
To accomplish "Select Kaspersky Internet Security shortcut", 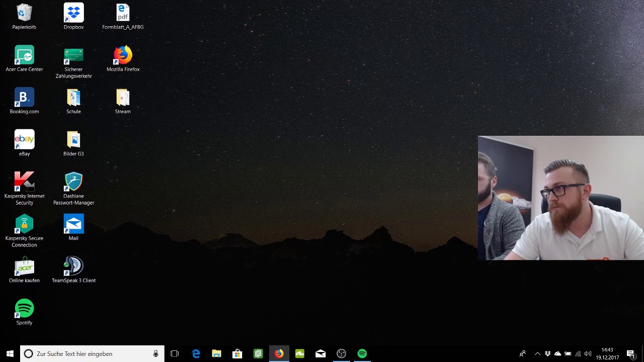I will pos(24,189).
